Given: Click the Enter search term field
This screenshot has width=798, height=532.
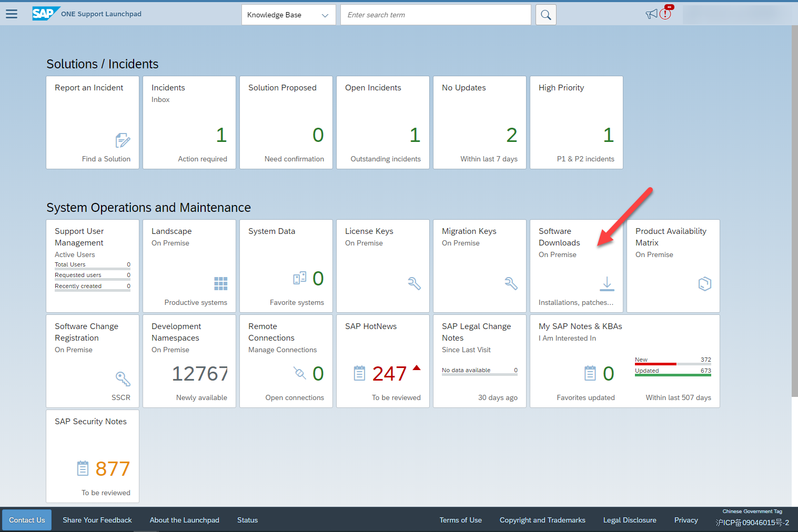Looking at the screenshot, I should [436, 15].
